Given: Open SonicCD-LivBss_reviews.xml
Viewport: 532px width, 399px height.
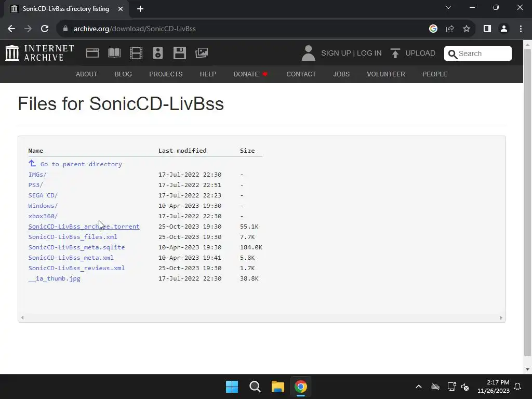Looking at the screenshot, I should click(x=76, y=268).
